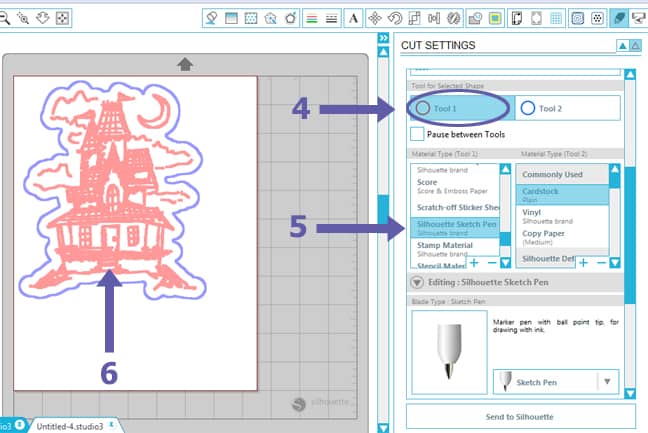The width and height of the screenshot is (648, 433).
Task: Click the sketch pen preview image
Action: coord(449,352)
